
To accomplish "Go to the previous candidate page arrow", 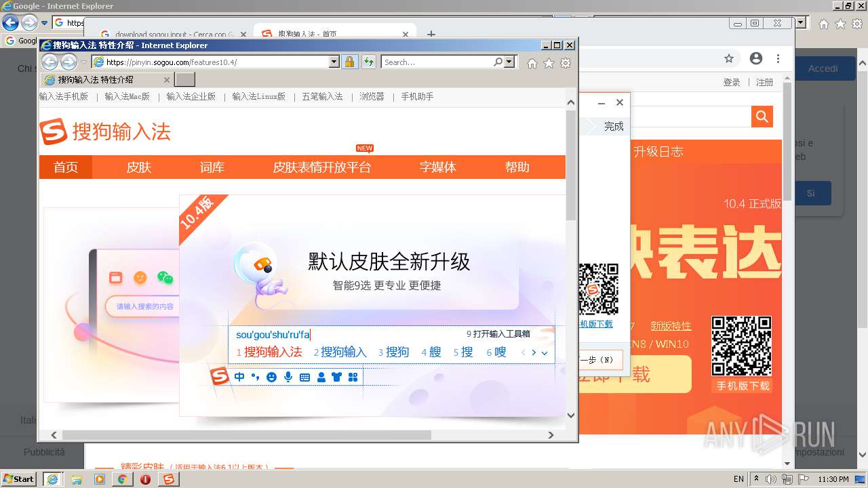I will [523, 352].
